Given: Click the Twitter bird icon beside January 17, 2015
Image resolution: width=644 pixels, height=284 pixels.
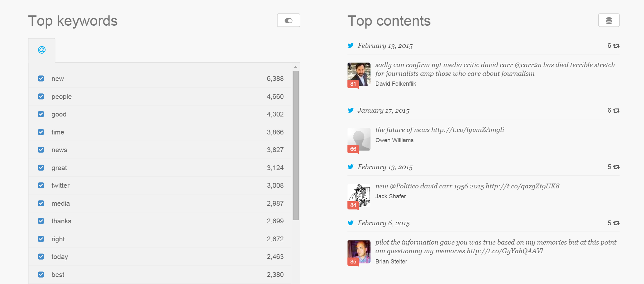Looking at the screenshot, I should [x=350, y=110].
